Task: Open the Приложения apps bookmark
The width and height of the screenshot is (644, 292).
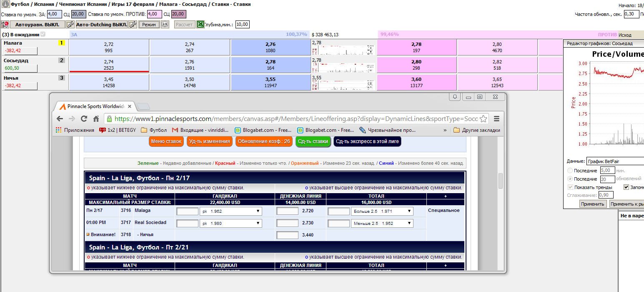Action: coord(75,130)
